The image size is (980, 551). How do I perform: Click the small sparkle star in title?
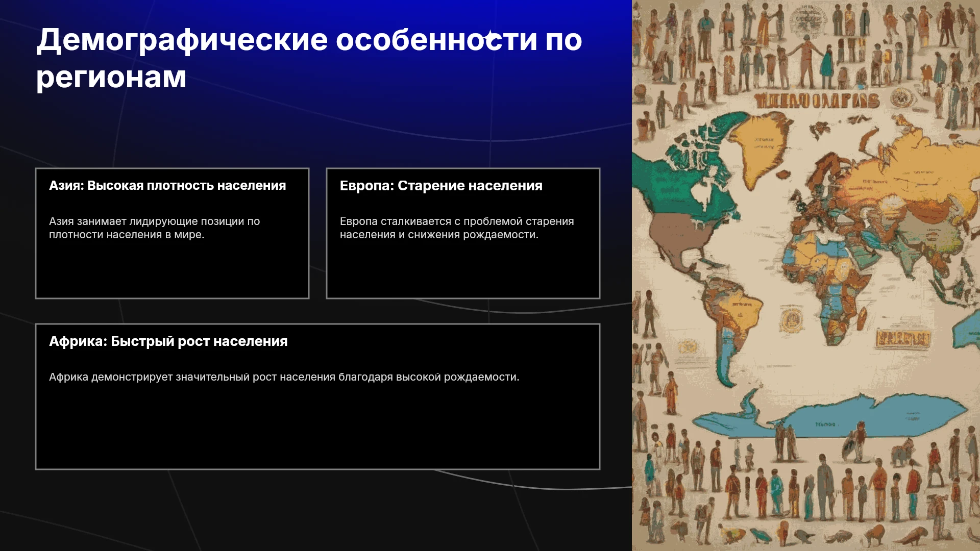click(x=490, y=38)
